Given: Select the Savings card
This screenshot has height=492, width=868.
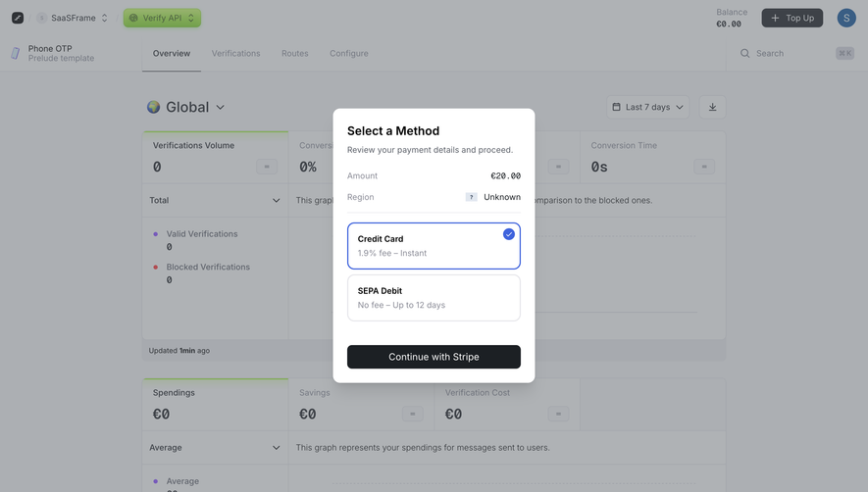Looking at the screenshot, I should pos(361,405).
